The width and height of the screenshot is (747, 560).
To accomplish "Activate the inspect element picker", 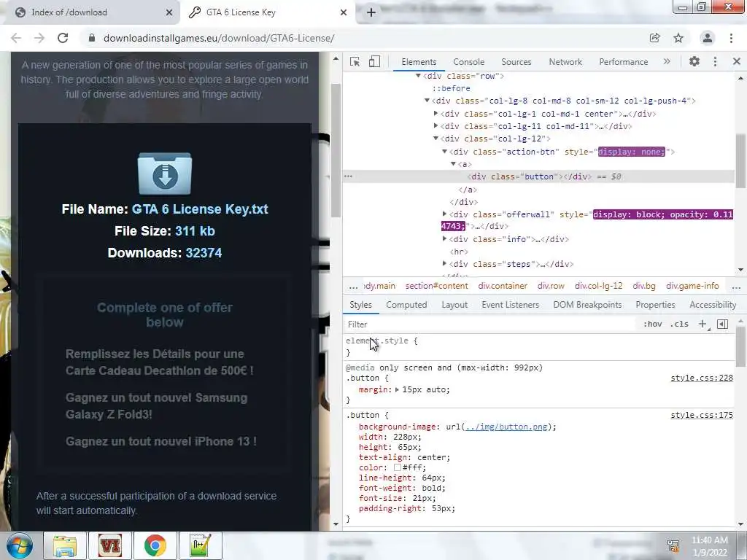I will click(355, 61).
